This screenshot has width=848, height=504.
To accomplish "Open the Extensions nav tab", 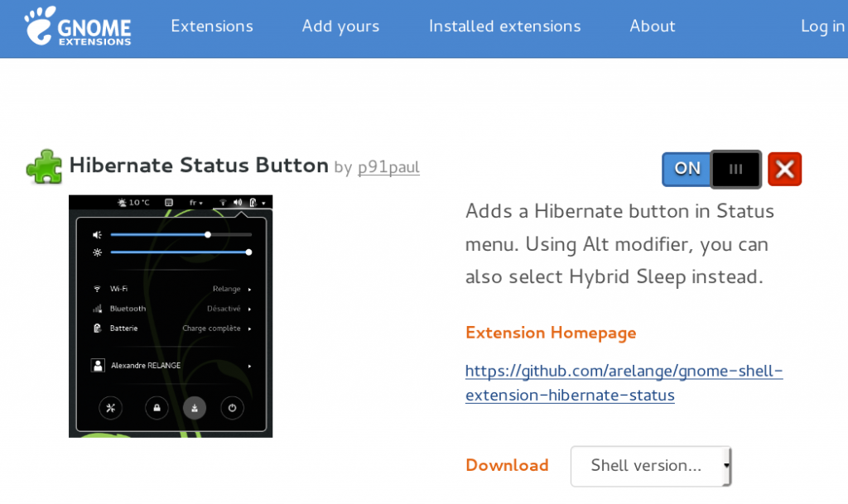I will tap(212, 26).
